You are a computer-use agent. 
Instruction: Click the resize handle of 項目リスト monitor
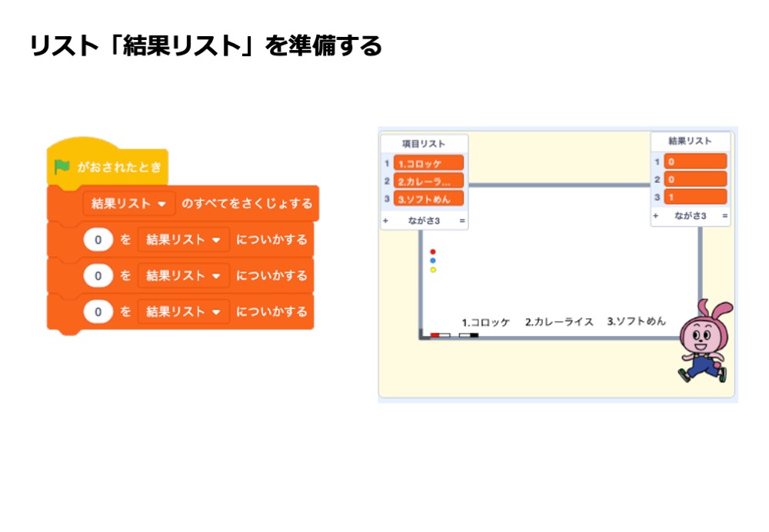462,221
